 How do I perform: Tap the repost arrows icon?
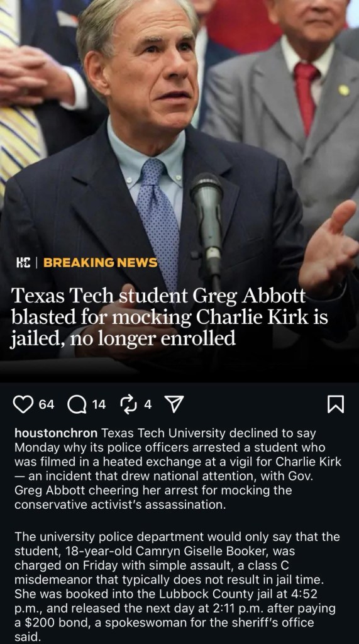[128, 404]
